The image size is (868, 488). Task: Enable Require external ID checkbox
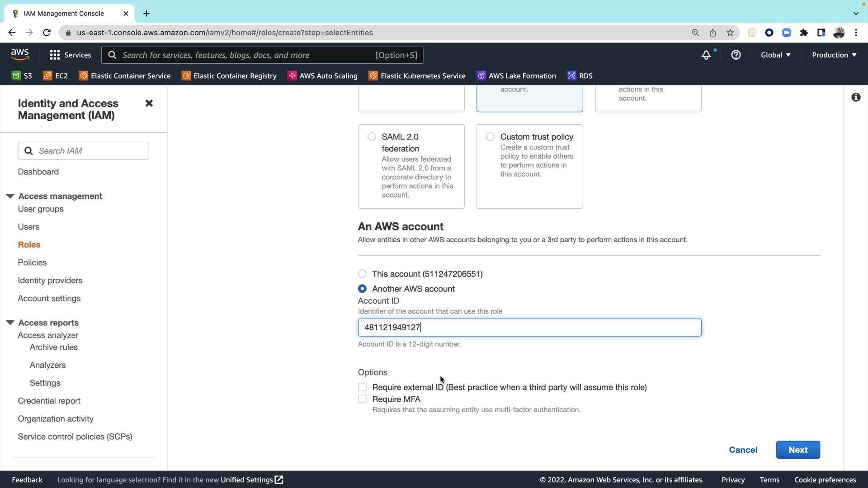(x=362, y=387)
